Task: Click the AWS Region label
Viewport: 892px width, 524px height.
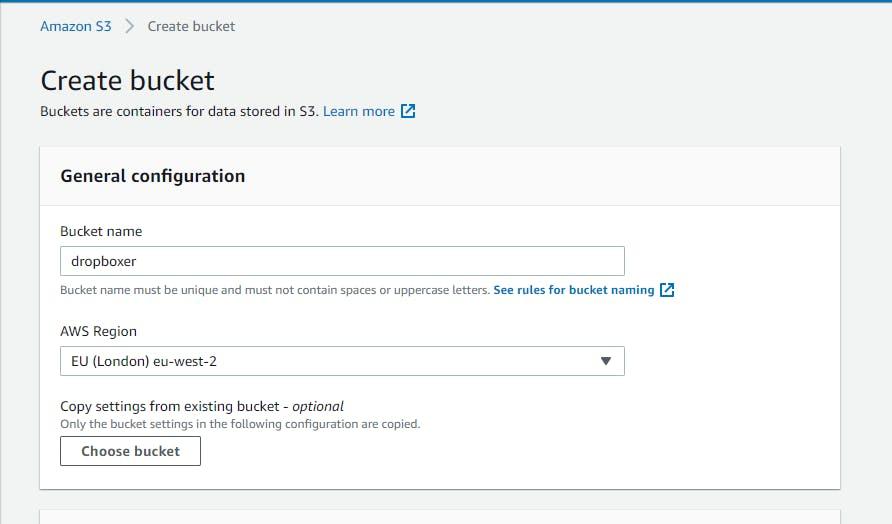Action: [98, 331]
